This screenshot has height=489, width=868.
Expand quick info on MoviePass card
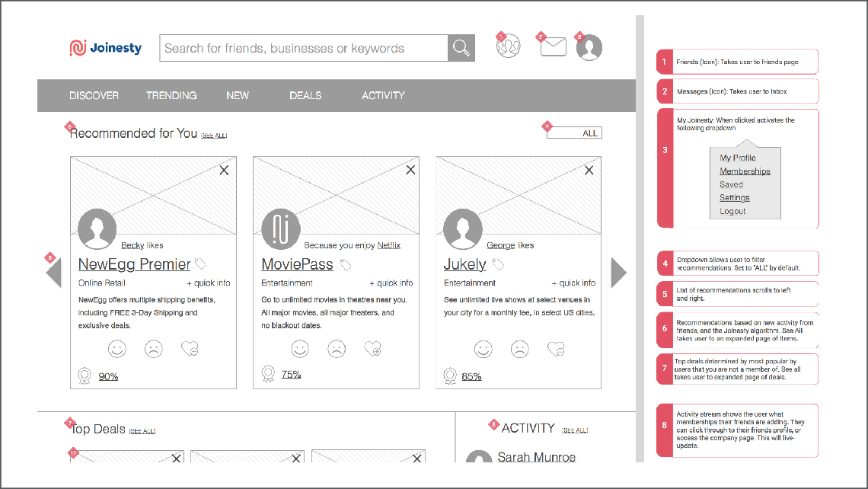391,283
